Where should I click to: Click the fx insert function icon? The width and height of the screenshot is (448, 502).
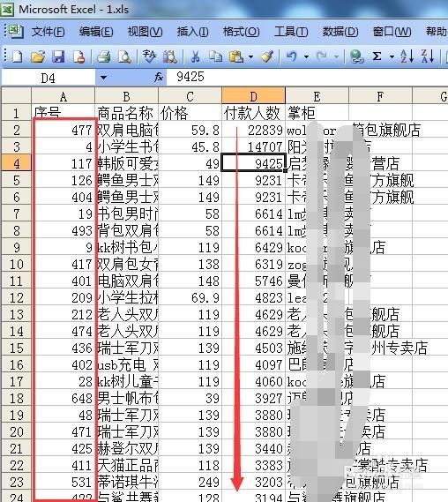coord(159,77)
